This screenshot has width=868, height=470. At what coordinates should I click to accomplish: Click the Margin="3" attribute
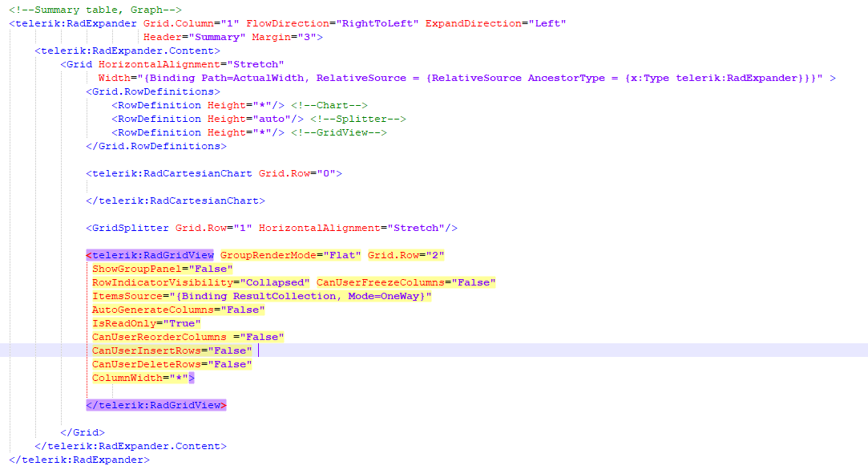(x=284, y=37)
